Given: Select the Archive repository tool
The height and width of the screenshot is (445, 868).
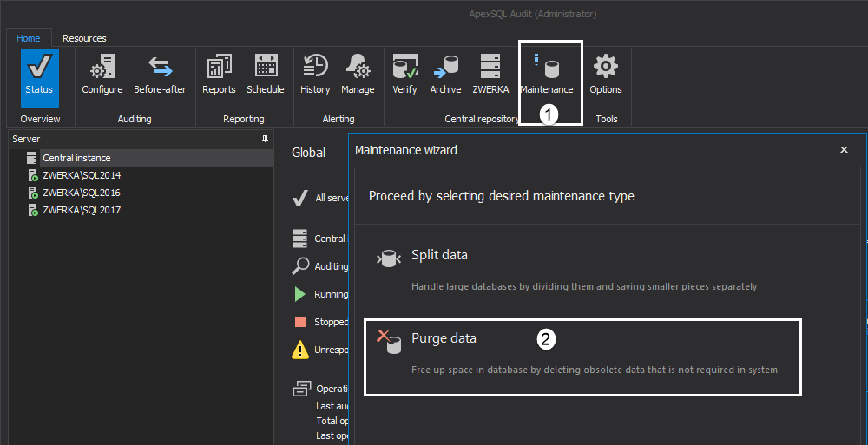Looking at the screenshot, I should tap(445, 75).
